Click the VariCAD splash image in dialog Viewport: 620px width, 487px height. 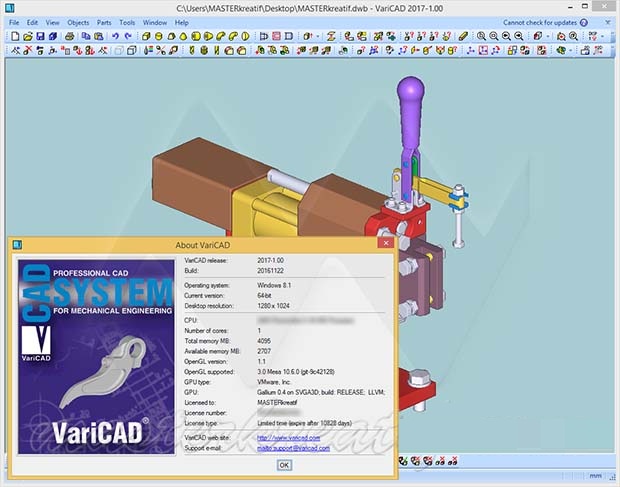96,357
